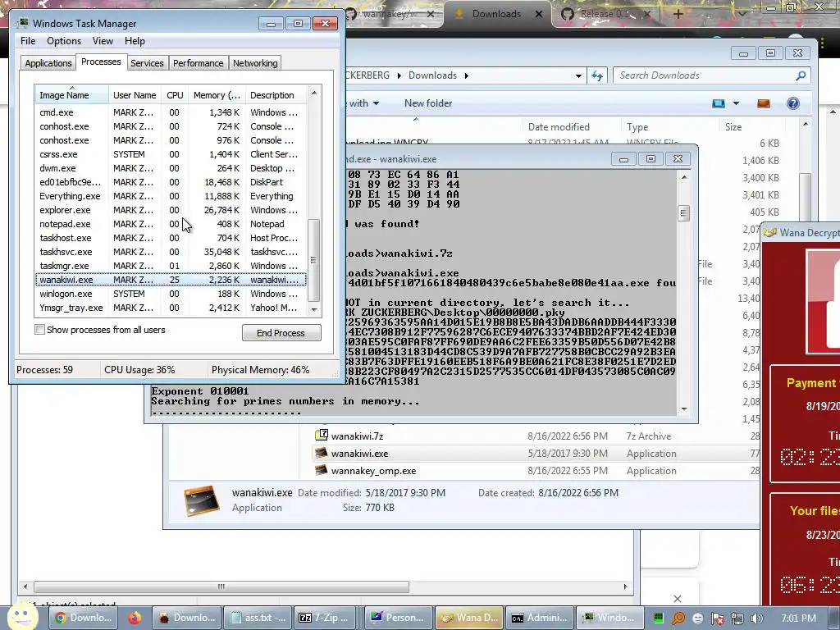Open the ass.txt Notepad taskbar button

[x=258, y=618]
